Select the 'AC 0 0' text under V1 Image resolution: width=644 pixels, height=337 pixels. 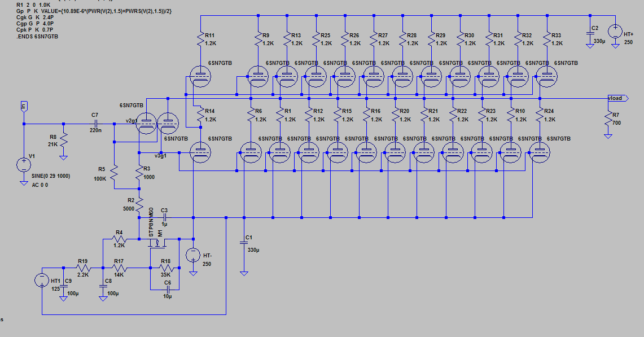(x=40, y=185)
